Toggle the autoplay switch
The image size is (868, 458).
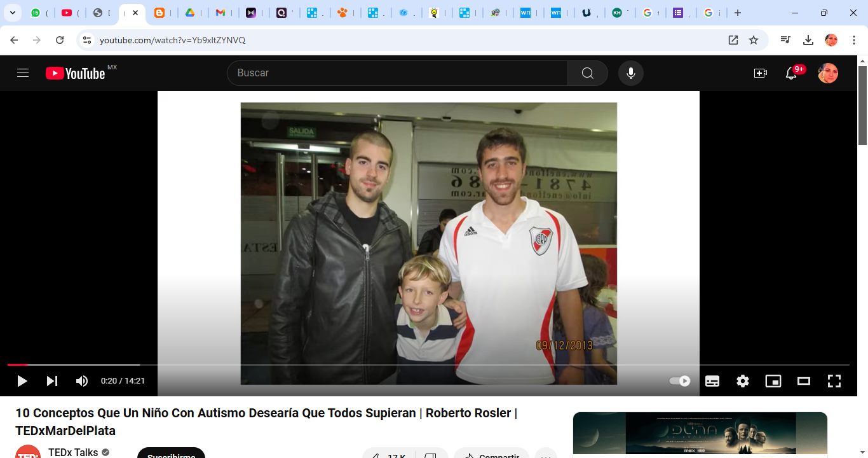pos(680,381)
